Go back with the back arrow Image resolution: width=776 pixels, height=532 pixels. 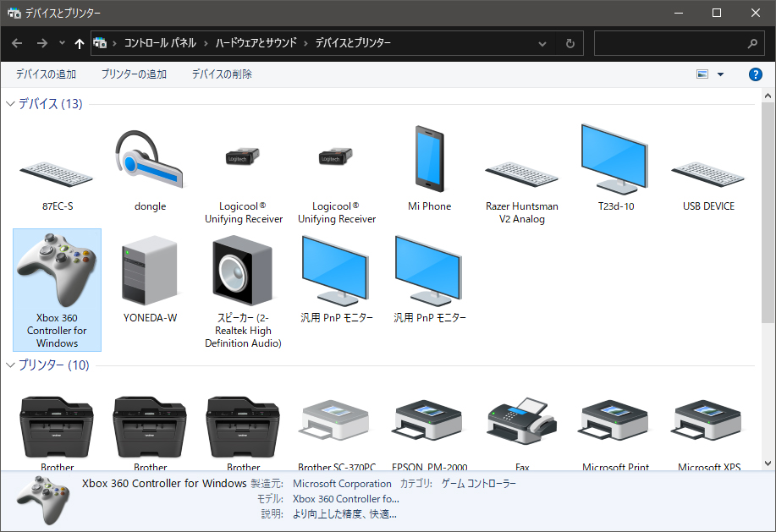coord(17,43)
